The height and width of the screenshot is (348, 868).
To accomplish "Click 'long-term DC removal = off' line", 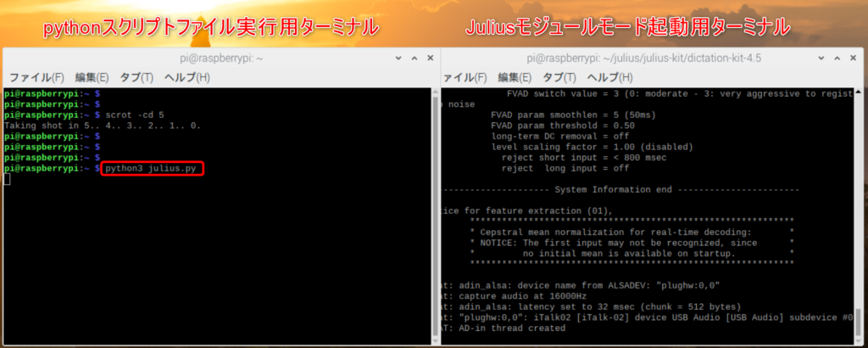I will [x=559, y=137].
